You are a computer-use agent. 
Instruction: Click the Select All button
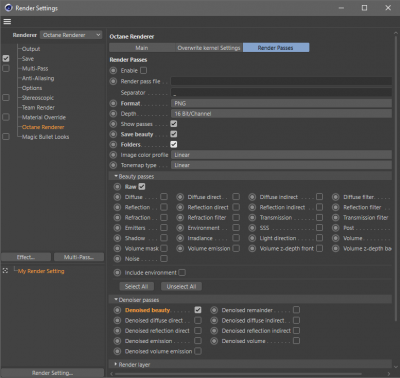tap(136, 286)
